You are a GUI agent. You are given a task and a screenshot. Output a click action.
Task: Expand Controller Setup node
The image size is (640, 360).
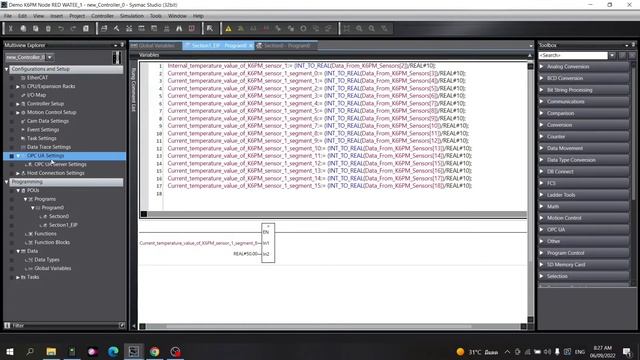[18, 104]
